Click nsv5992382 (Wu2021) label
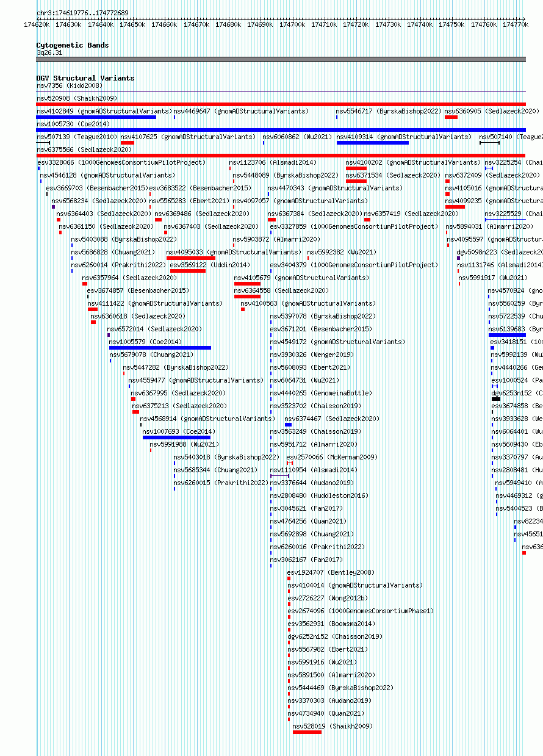Screen dimensions: 543x756 click(342, 252)
